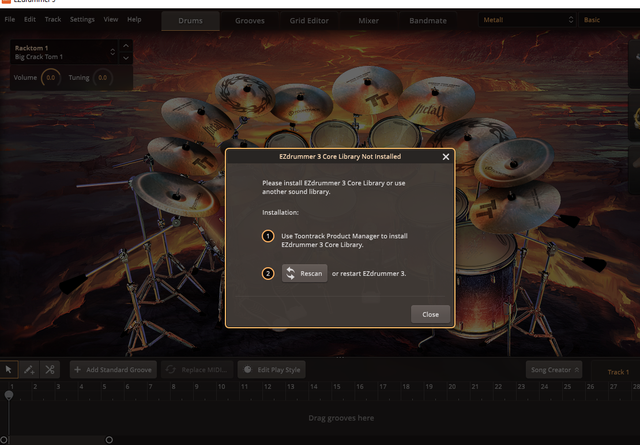Image resolution: width=640 pixels, height=445 pixels.
Task: Select the Track 1 tab
Action: click(618, 372)
